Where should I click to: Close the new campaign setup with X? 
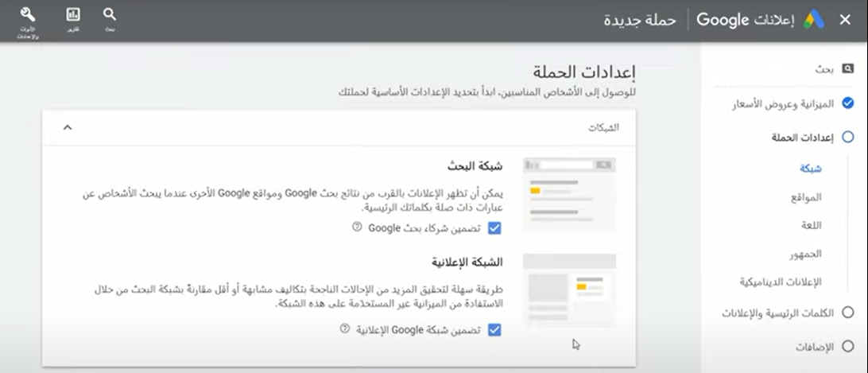pos(845,20)
